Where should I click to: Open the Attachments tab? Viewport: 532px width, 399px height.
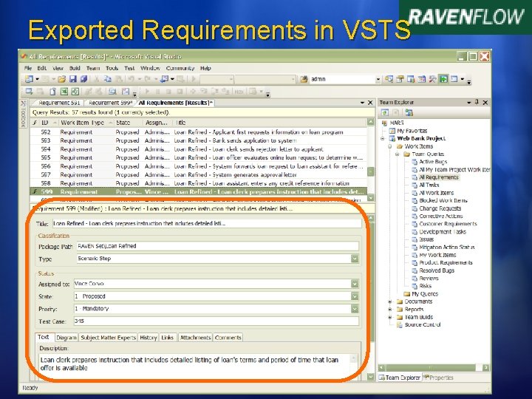coord(195,338)
